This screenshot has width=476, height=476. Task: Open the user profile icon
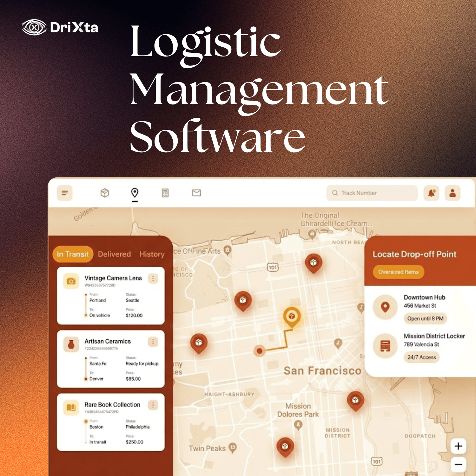point(453,193)
